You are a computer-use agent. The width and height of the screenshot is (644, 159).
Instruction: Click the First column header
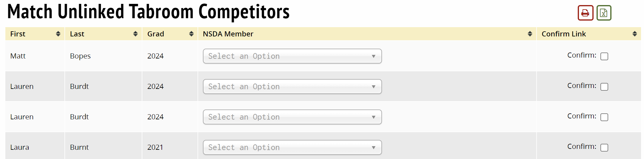18,34
